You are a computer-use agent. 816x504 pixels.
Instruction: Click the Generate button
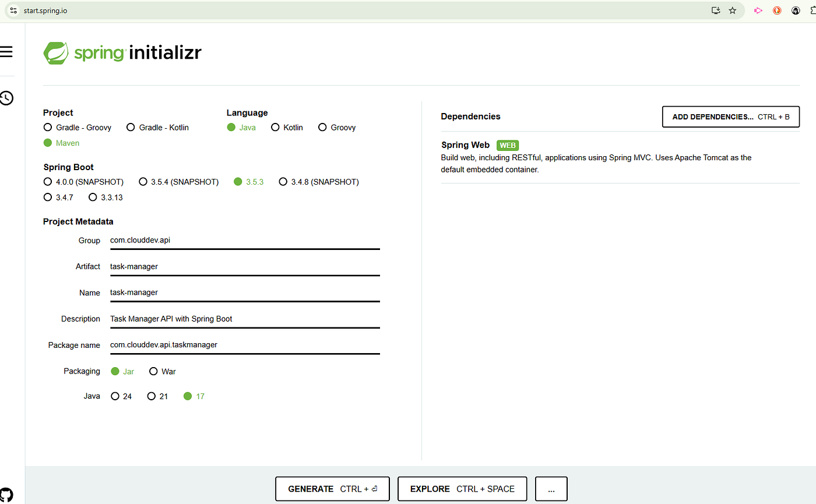tap(333, 489)
